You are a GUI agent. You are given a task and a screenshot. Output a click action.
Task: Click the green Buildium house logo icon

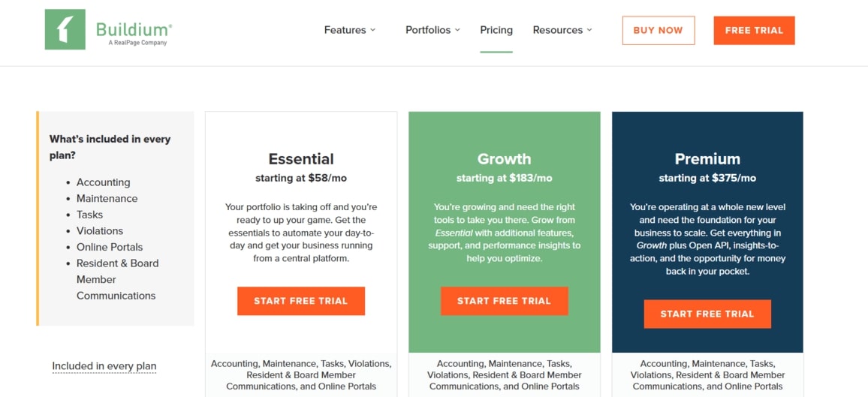(65, 30)
